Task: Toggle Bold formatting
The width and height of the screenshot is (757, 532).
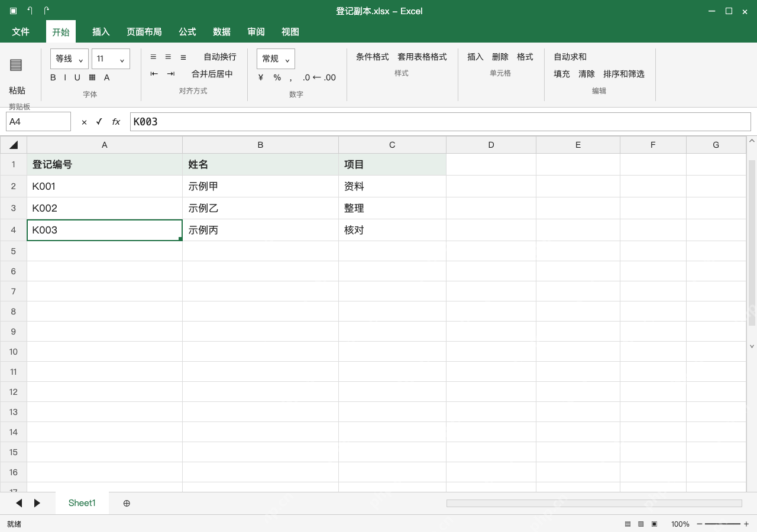Action: coord(53,77)
